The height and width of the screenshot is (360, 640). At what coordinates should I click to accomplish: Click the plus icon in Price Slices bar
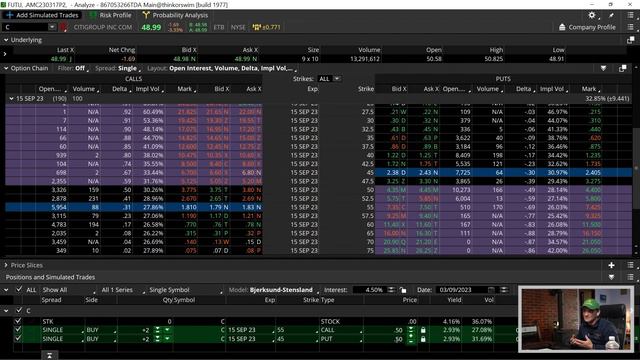coord(611,265)
